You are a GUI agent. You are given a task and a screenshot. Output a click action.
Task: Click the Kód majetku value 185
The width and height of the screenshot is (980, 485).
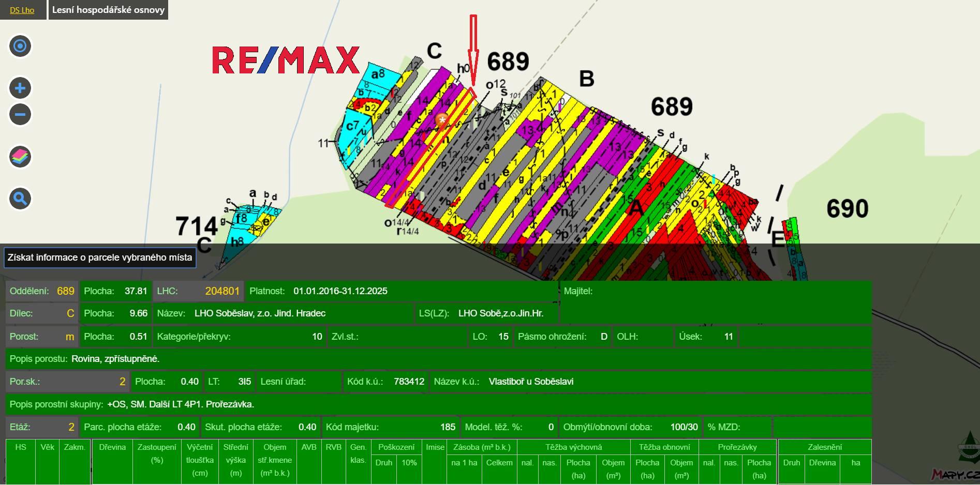(x=448, y=427)
